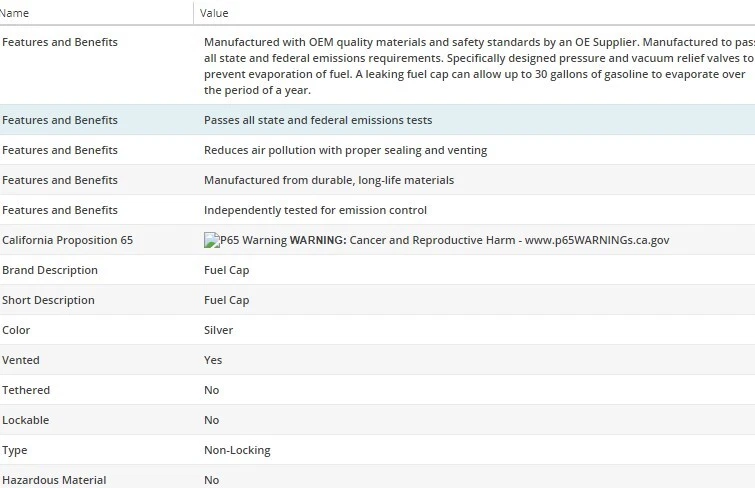Screen dimensions: 755x488
Task: Select 'Independently tested for emission control' value
Action: [x=315, y=210]
